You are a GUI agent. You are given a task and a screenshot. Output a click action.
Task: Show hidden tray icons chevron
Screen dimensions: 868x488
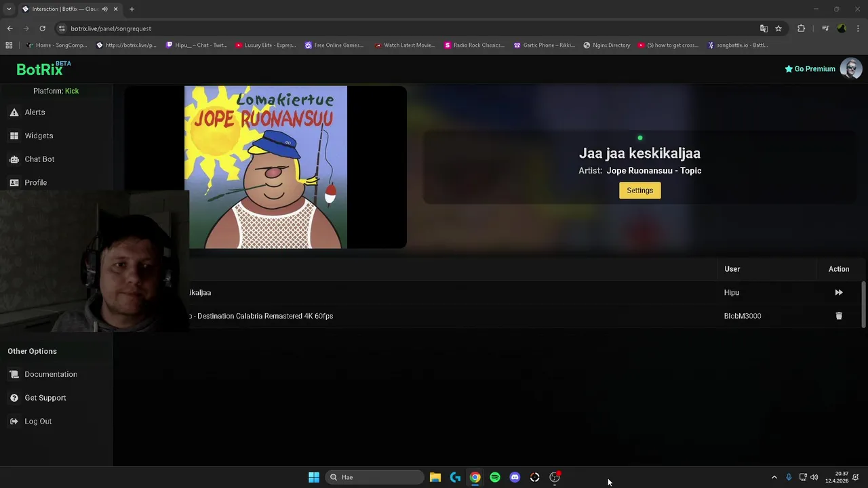[774, 477]
